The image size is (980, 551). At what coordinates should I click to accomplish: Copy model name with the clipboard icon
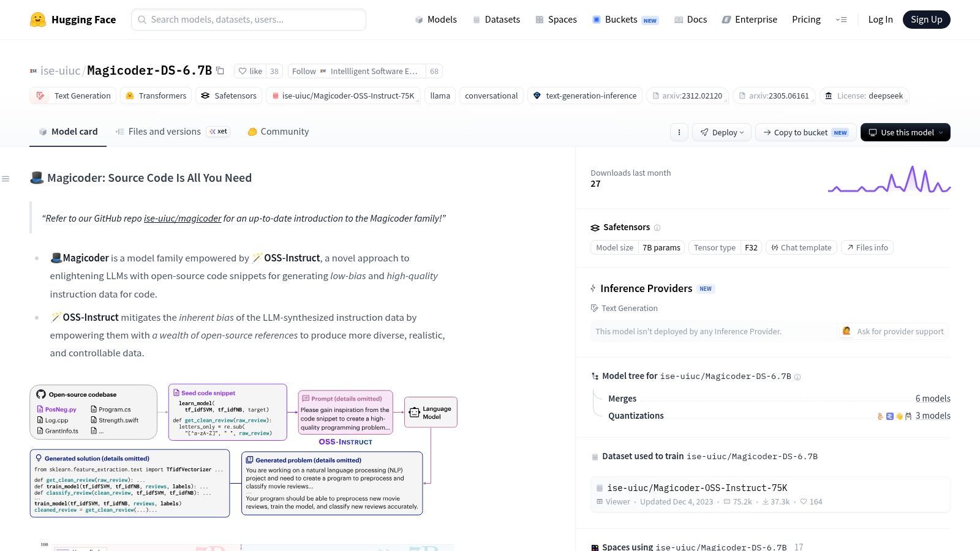[x=220, y=71]
